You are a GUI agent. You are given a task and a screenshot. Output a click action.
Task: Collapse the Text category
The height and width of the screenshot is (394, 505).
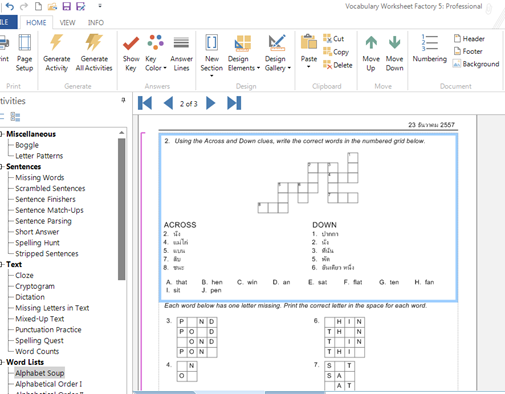click(x=2, y=264)
